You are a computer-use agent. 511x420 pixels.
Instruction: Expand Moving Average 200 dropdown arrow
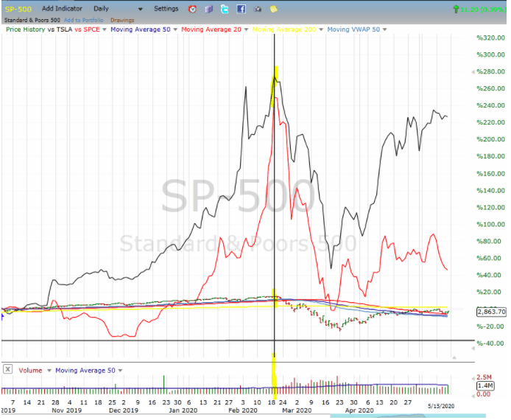click(x=321, y=29)
